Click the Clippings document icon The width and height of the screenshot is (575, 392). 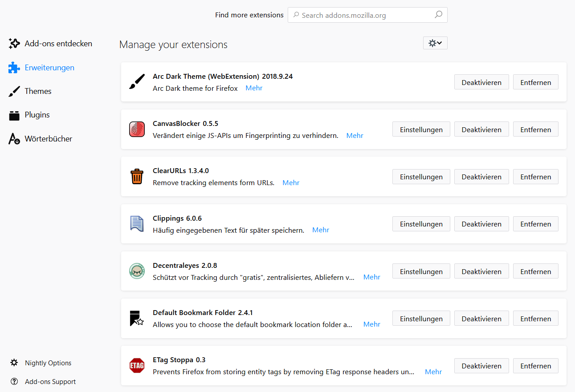tap(137, 223)
